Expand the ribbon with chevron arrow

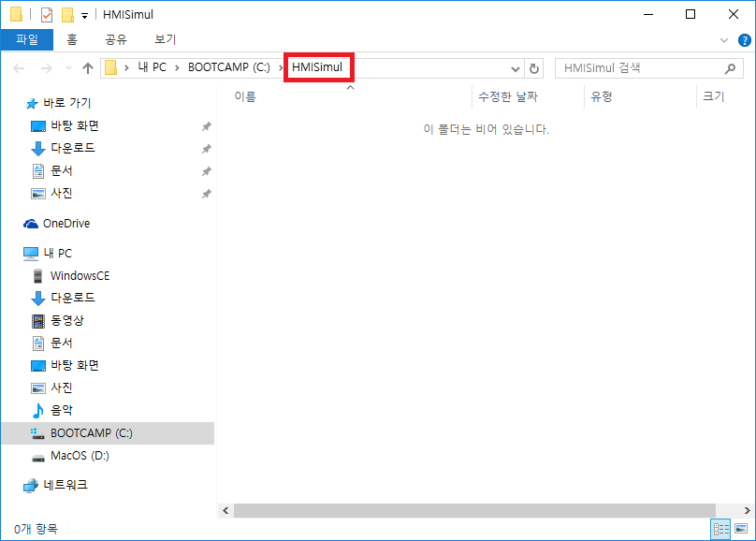(723, 40)
